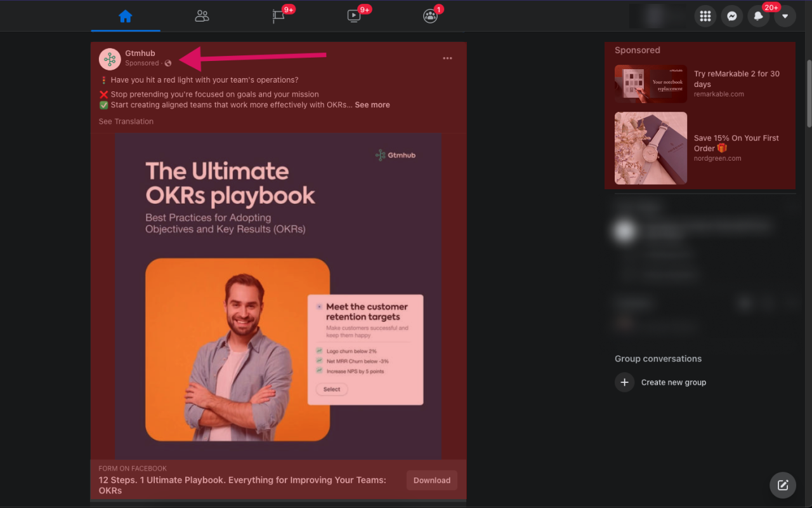Viewport: 812px width, 508px height.
Task: Open the notifications bell
Action: pos(759,17)
